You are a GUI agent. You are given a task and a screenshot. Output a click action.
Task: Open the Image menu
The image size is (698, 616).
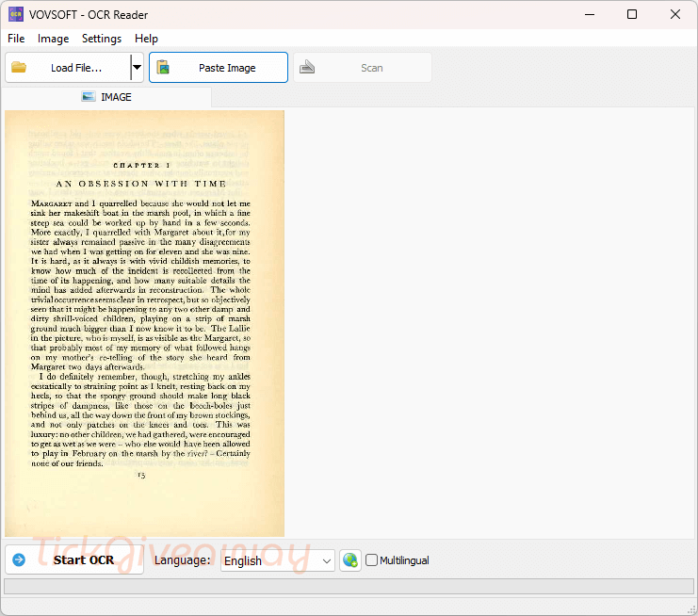[x=53, y=39]
